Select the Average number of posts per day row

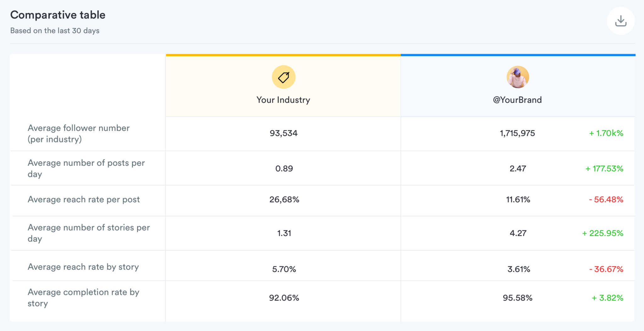pos(86,168)
